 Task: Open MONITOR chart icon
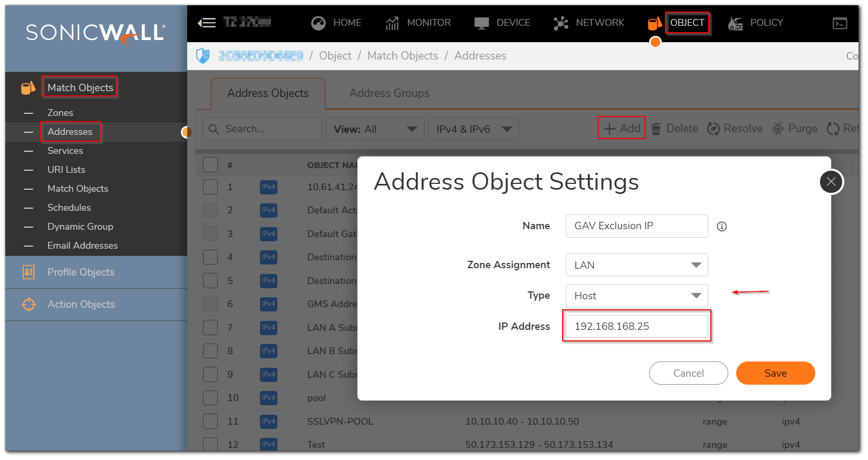click(x=392, y=23)
